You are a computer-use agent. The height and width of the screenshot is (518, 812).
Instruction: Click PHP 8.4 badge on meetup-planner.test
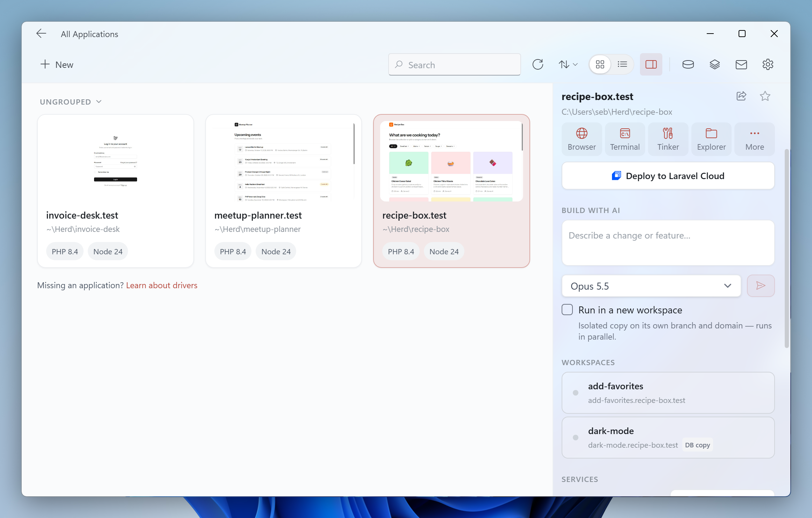(233, 251)
